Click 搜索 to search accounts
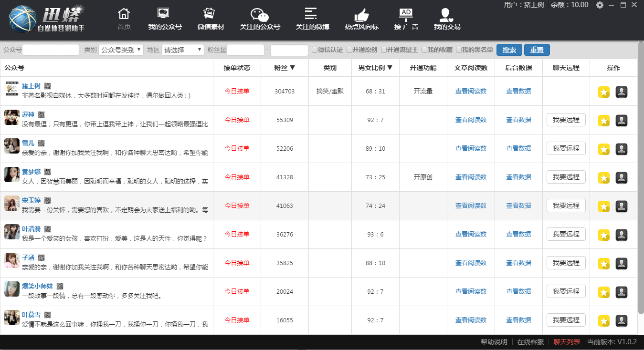The width and height of the screenshot is (644, 350). (x=509, y=50)
